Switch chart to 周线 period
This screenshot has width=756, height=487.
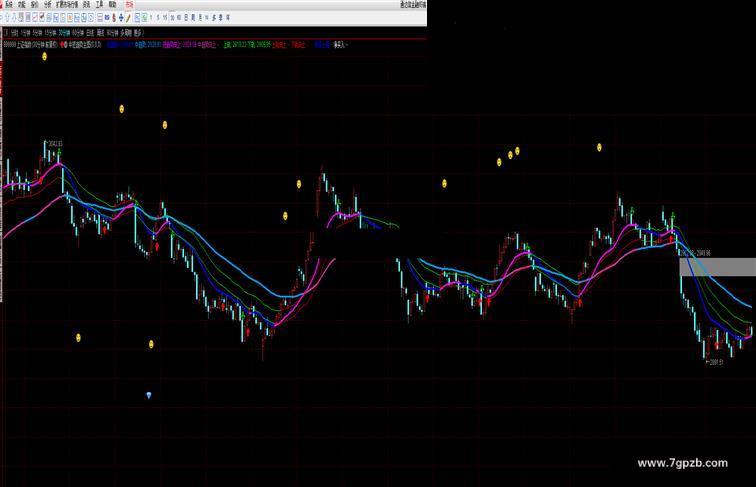click(101, 33)
